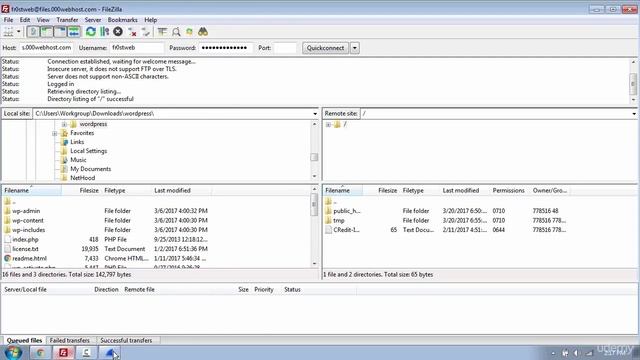This screenshot has height=360, width=640.
Task: Expand the wordpress folder in local tree
Action: pyautogui.click(x=64, y=124)
